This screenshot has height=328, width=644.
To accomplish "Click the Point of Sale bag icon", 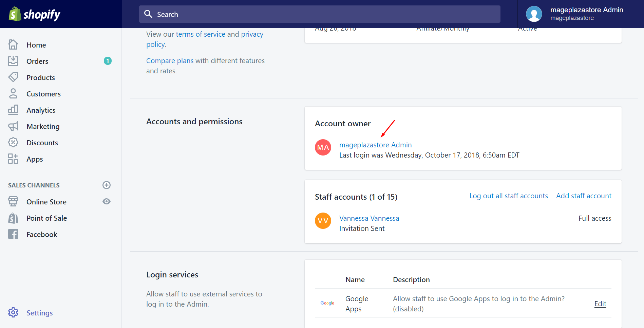I will click(13, 218).
